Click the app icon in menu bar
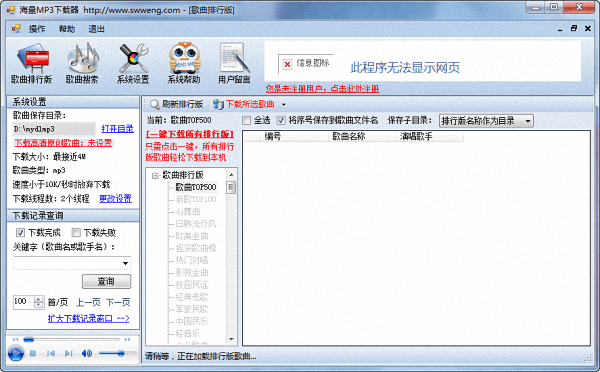This screenshot has width=600, height=372. [x=16, y=29]
